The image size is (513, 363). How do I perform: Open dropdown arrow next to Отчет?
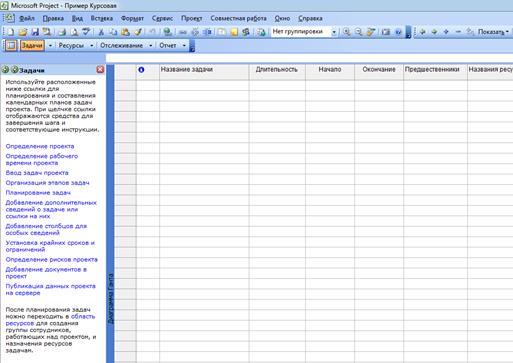(x=184, y=45)
